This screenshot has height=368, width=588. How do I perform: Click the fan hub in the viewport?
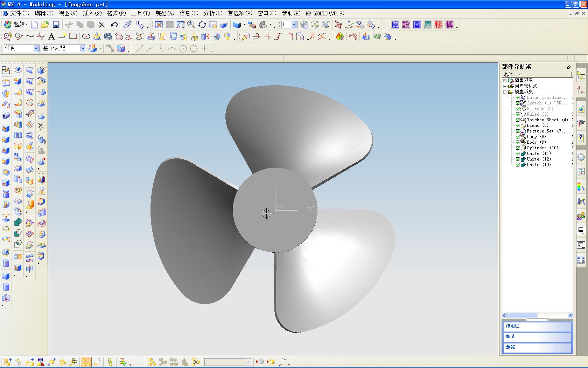tap(275, 210)
